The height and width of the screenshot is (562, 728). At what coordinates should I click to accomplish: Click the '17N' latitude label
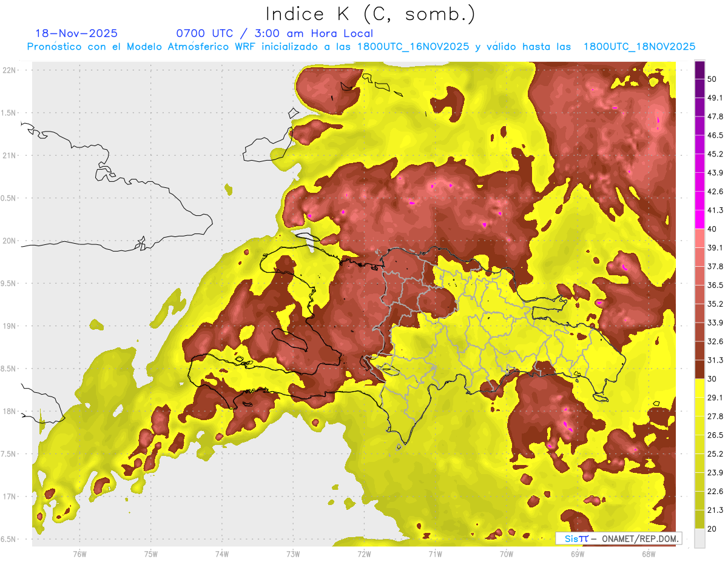click(10, 497)
